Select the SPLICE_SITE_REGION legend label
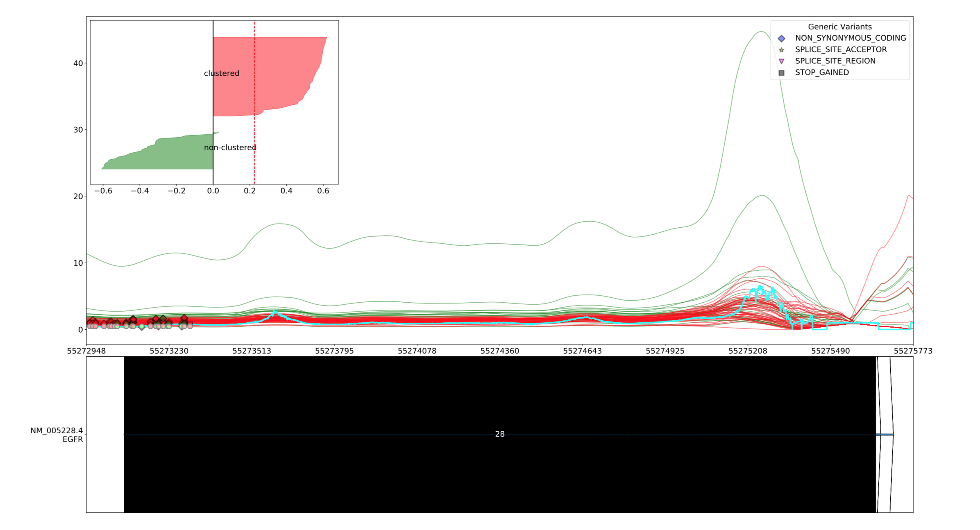Viewport: 980px width, 530px height. coord(835,61)
